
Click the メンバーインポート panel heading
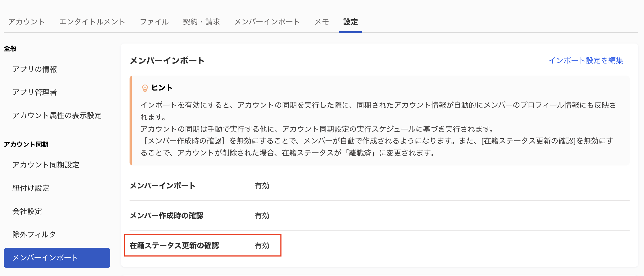coord(167,61)
